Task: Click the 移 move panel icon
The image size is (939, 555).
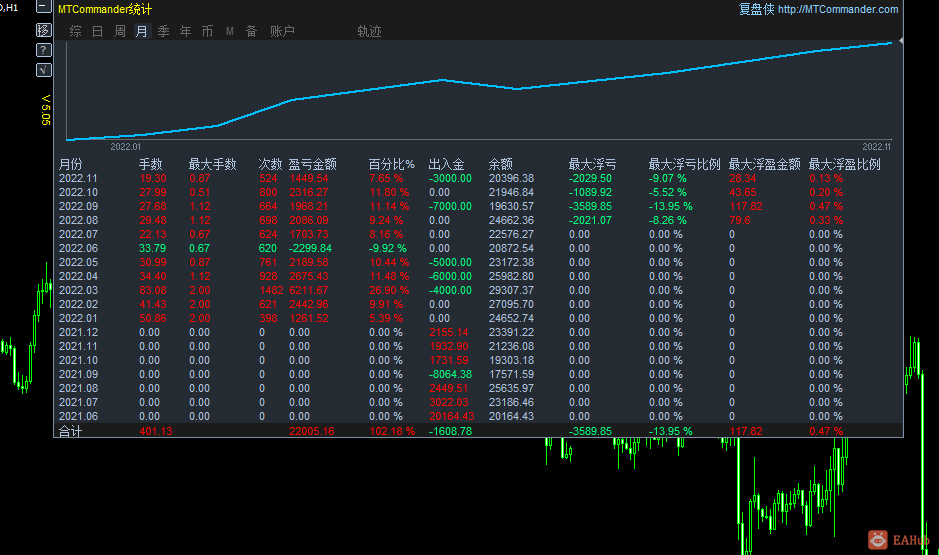Action: pos(44,30)
